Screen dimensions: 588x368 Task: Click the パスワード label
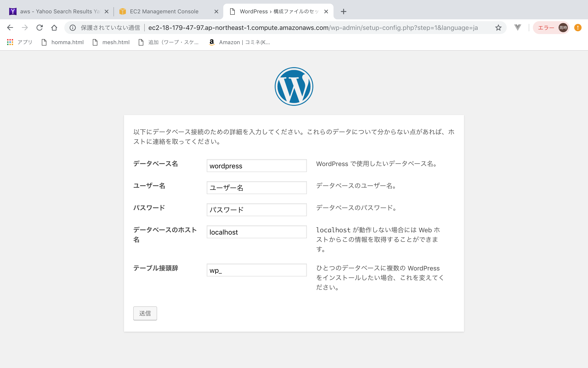(x=149, y=208)
